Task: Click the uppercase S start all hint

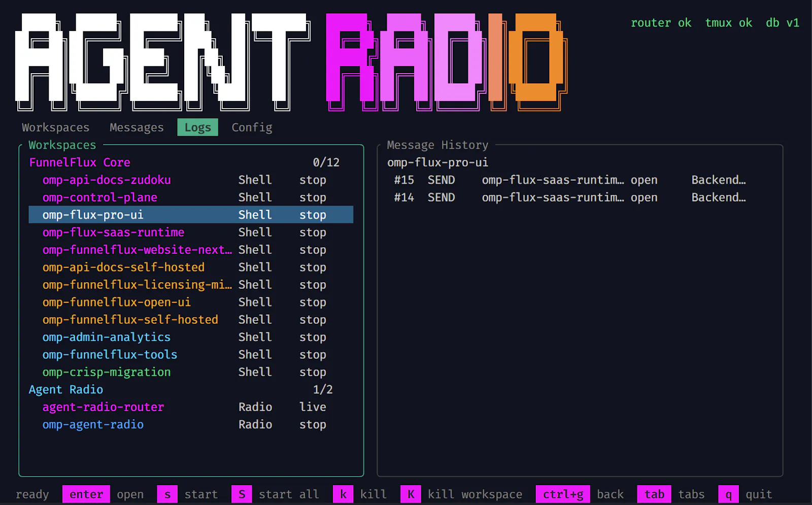Action: (x=242, y=494)
